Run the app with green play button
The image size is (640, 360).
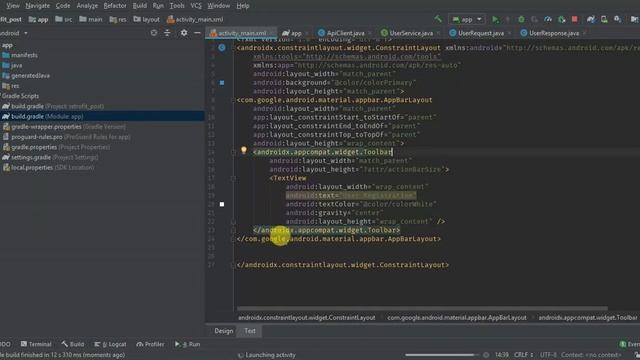[495, 19]
